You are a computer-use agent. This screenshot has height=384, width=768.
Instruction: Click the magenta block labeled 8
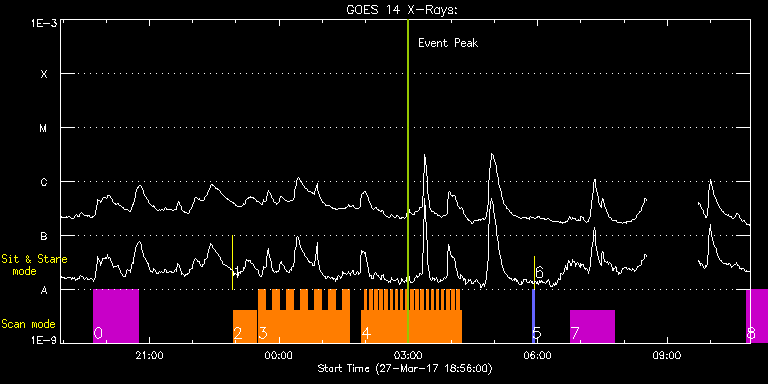click(x=757, y=316)
